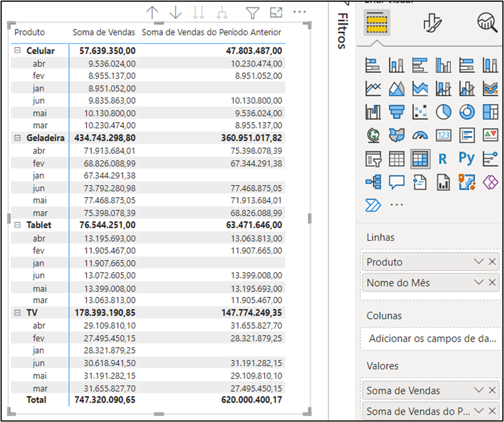504x422 pixels.
Task: Open more options ellipsis on matrix visual
Action: click(x=299, y=12)
